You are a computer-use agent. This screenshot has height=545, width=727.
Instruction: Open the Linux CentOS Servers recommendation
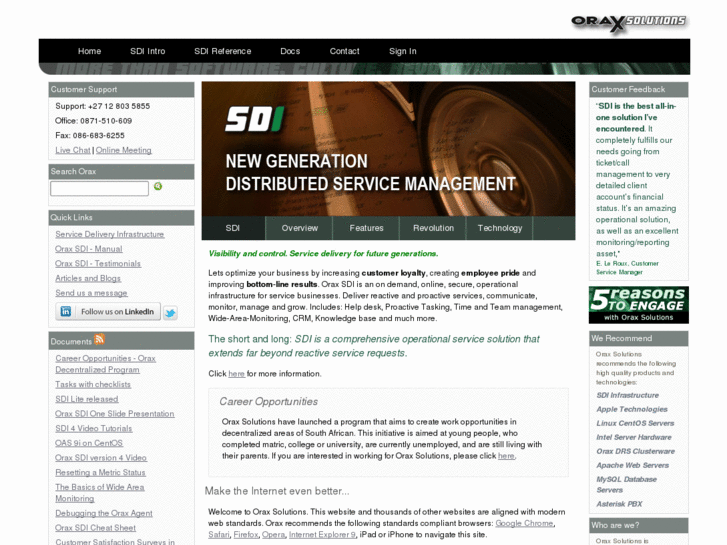(x=635, y=423)
